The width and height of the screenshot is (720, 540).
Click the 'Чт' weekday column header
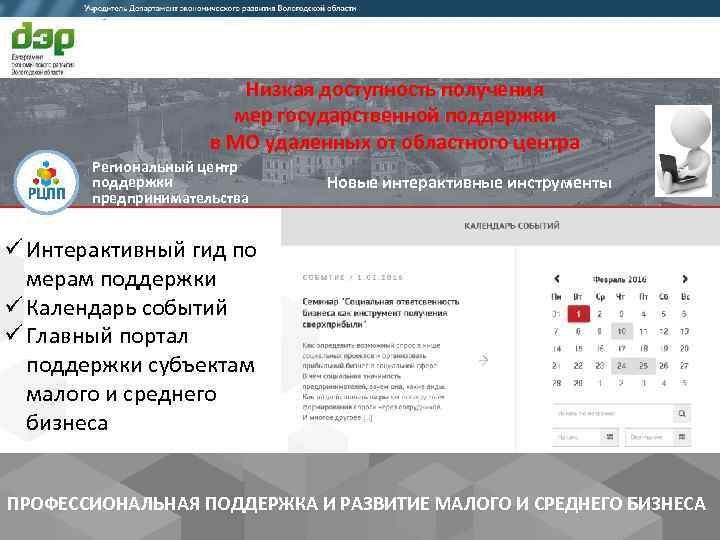pos(621,297)
